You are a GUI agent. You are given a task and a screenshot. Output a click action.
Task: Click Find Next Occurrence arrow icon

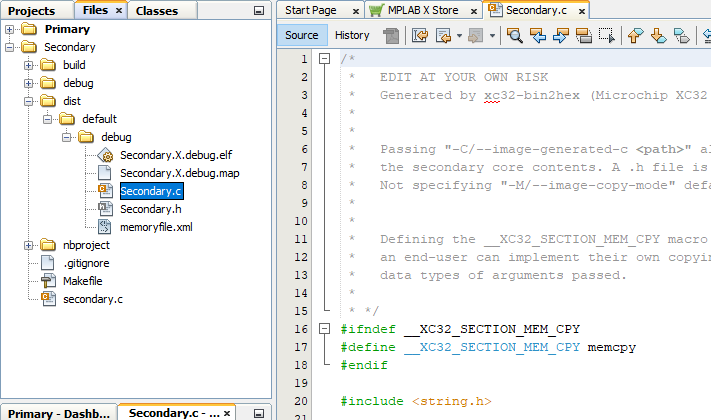[559, 36]
